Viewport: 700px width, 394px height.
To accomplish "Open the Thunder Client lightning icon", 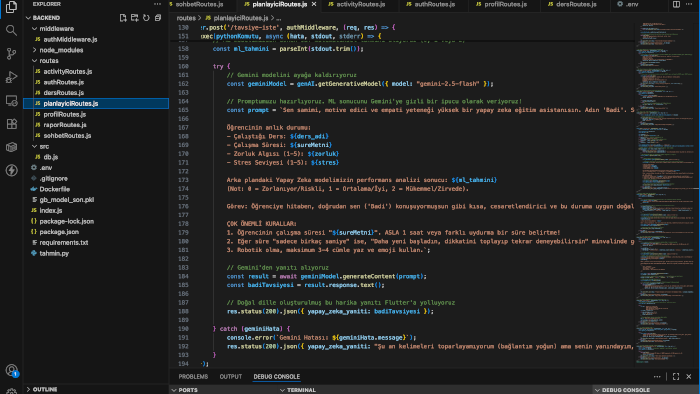I will click(11, 170).
